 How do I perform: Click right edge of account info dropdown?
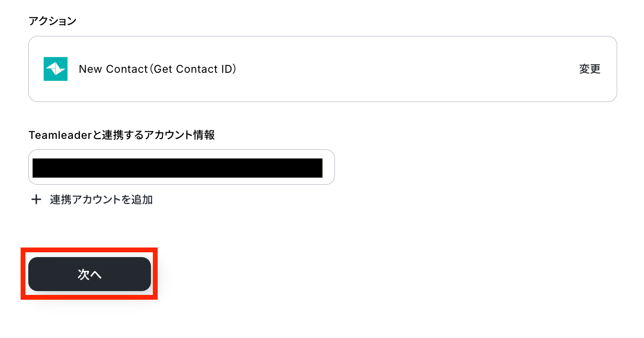click(329, 167)
